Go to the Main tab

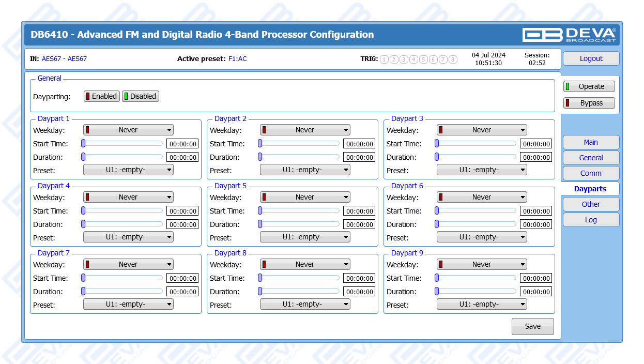pos(591,142)
